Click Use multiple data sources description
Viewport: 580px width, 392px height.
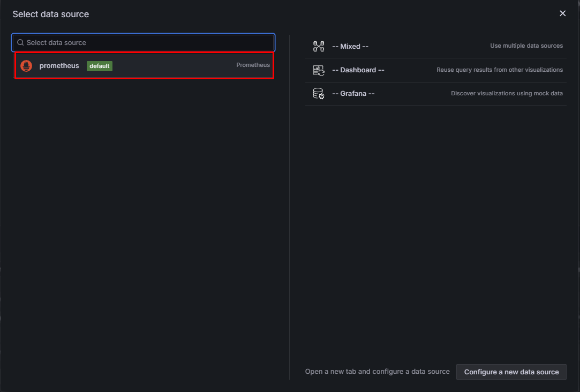[526, 46]
